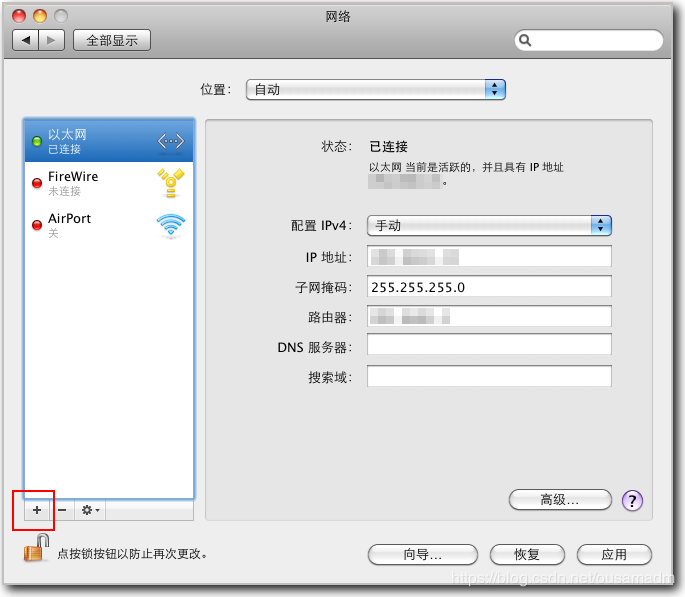The image size is (685, 597).
Task: Go forward with the right arrow button
Action: pos(52,40)
